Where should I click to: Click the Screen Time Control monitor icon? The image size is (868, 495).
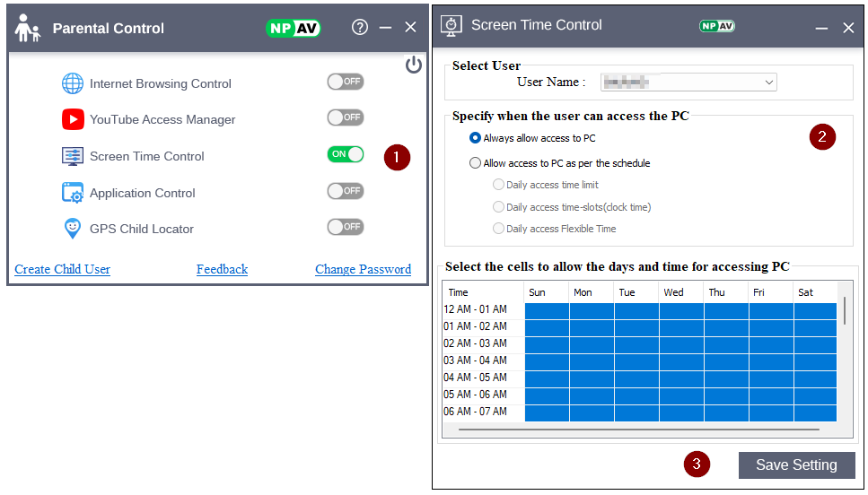(73, 156)
